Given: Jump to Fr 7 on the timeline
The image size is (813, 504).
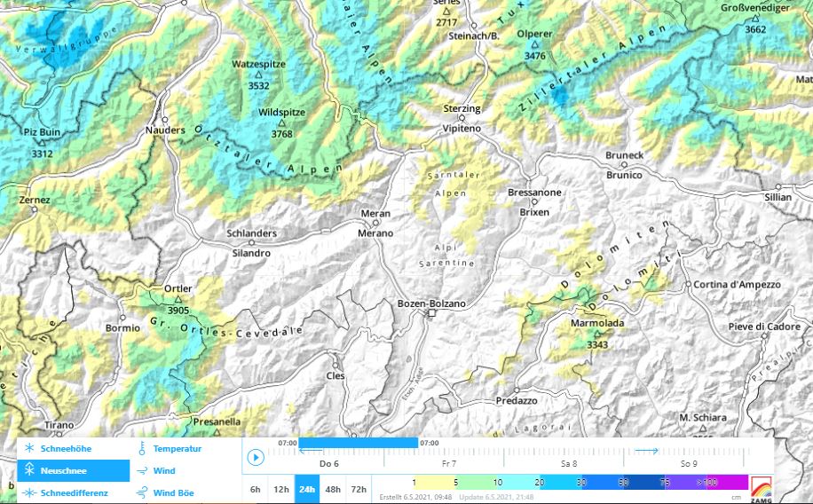Looking at the screenshot, I should (x=448, y=463).
